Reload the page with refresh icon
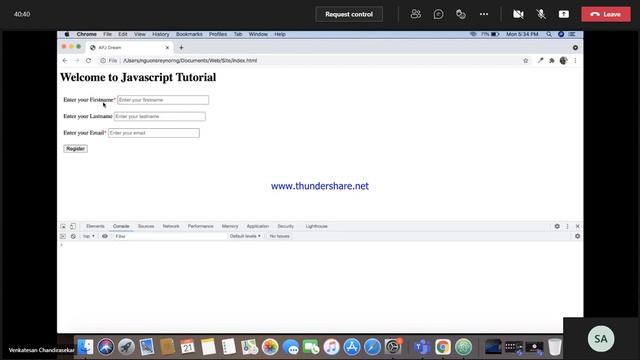 [89, 60]
